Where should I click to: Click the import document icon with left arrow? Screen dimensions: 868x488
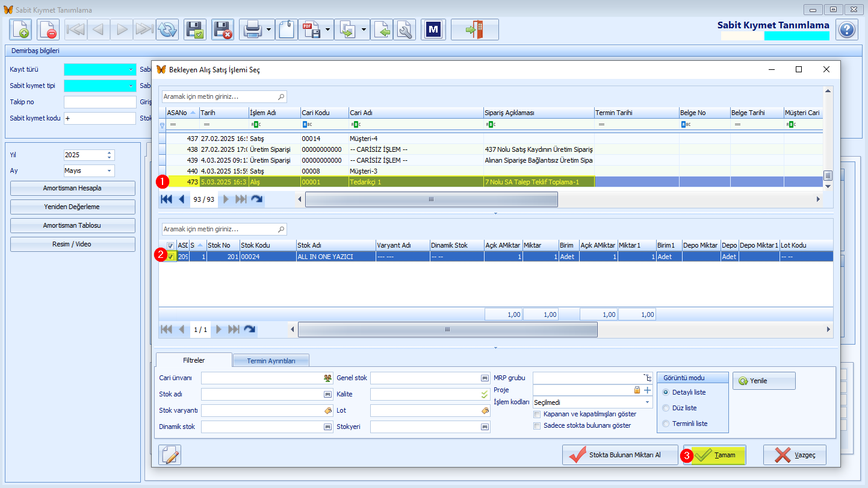click(382, 29)
